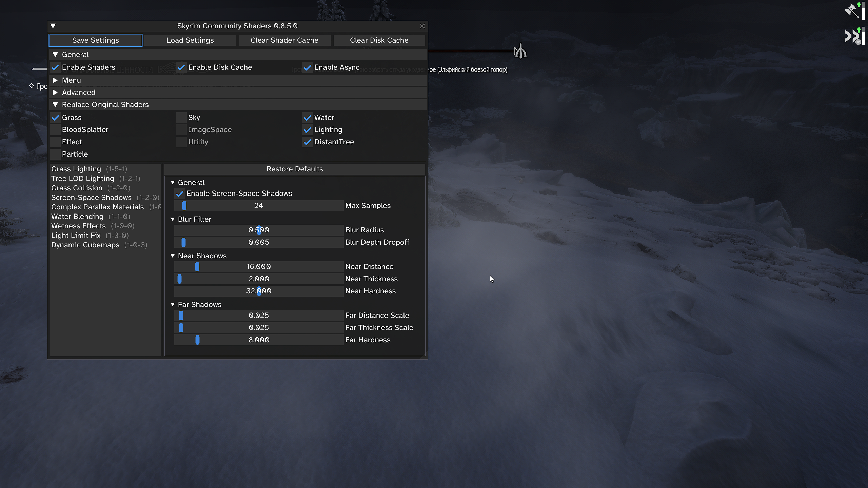
Task: Click the double-chevron speed status icon
Action: 852,36
